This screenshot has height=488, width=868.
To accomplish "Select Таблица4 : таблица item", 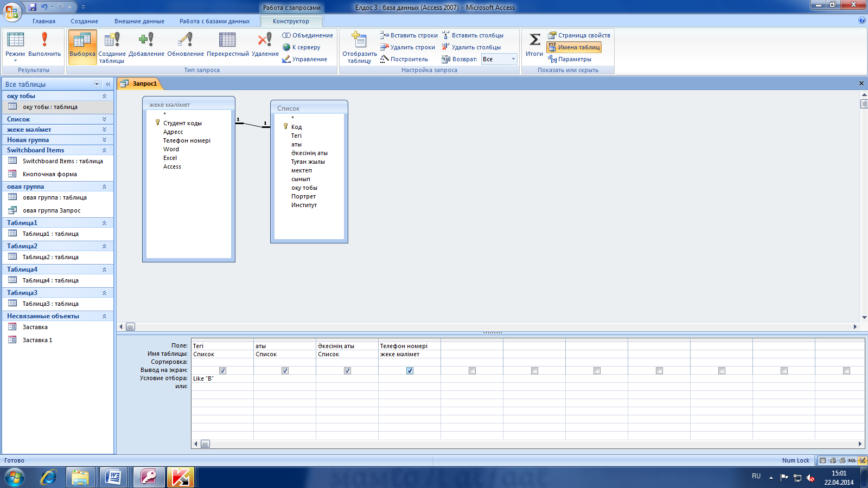I will pos(58,280).
